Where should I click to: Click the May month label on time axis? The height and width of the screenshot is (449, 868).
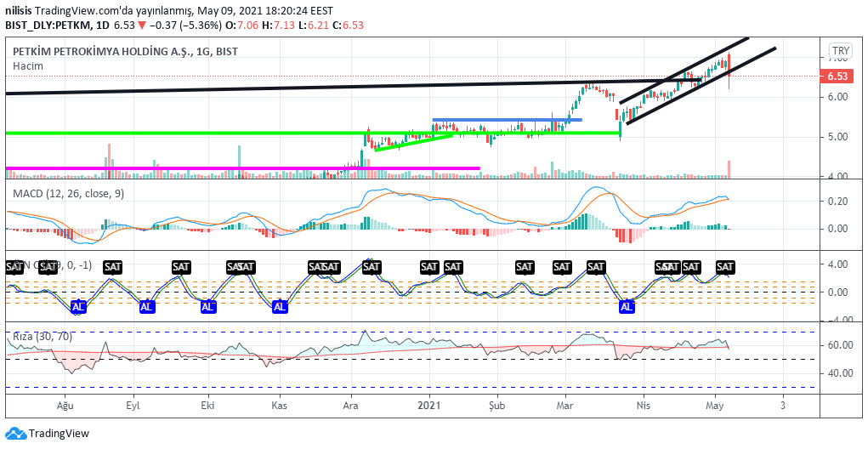click(x=715, y=405)
